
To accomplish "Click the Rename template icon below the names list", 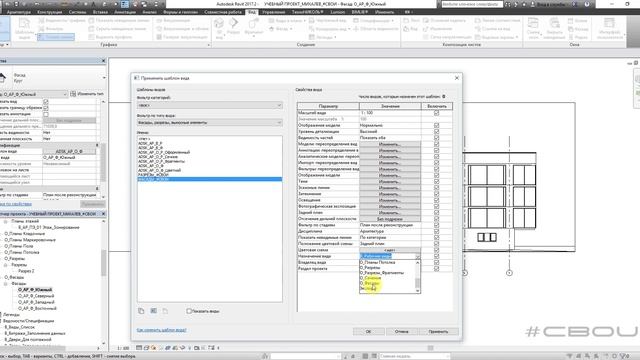I will click(153, 311).
